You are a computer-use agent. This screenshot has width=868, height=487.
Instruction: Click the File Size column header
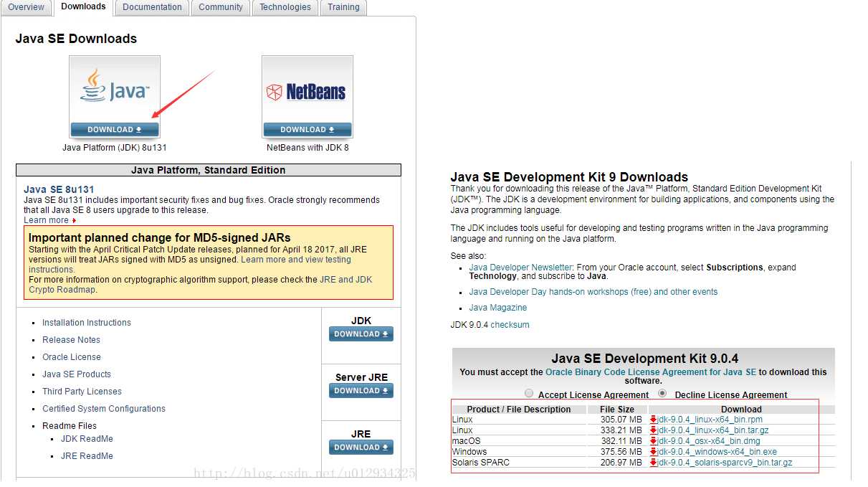616,410
